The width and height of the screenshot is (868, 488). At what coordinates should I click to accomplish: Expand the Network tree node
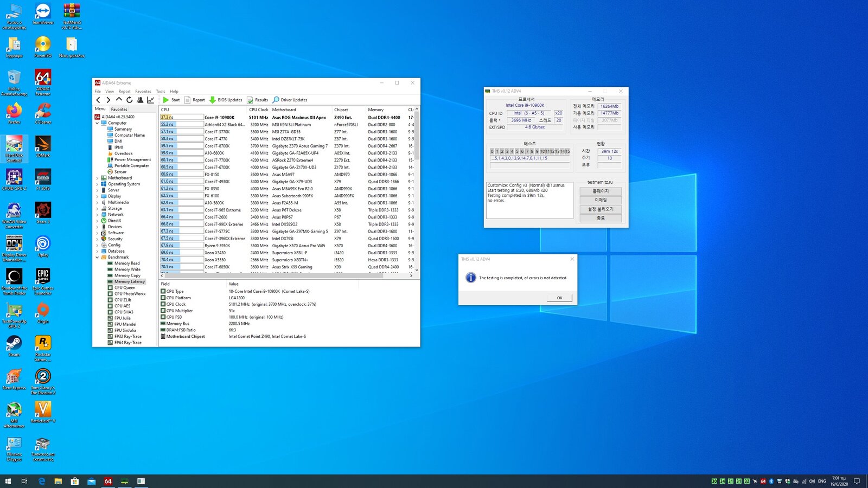tap(98, 215)
